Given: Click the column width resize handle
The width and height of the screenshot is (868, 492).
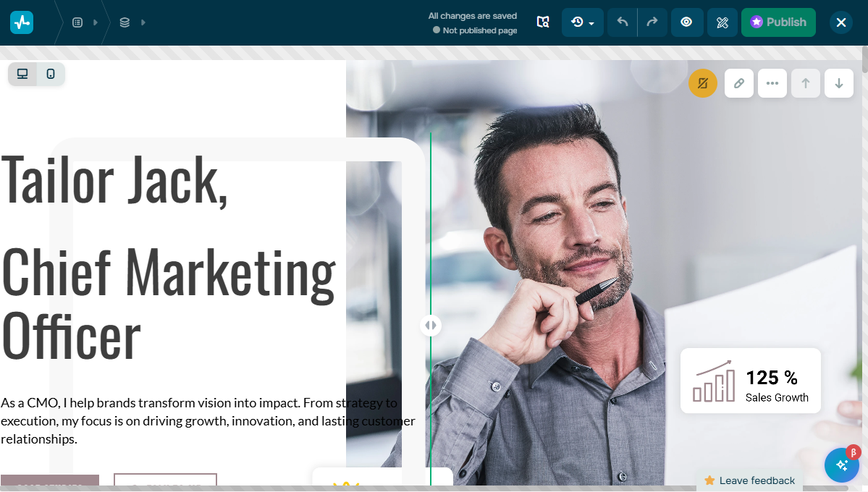Looking at the screenshot, I should point(431,326).
